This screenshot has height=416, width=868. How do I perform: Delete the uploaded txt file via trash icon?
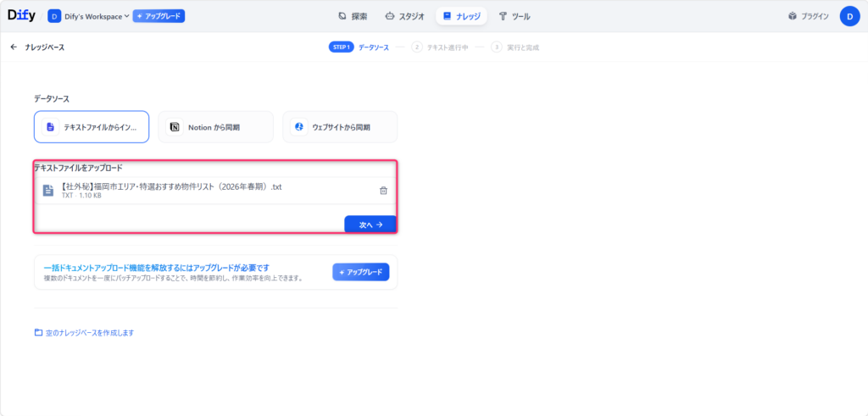(x=383, y=191)
